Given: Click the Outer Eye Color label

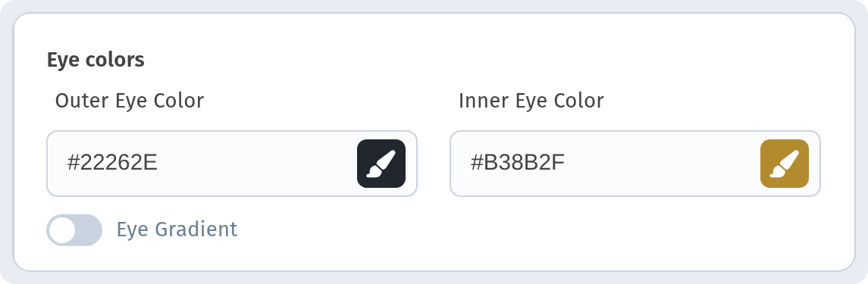Looking at the screenshot, I should tap(130, 101).
